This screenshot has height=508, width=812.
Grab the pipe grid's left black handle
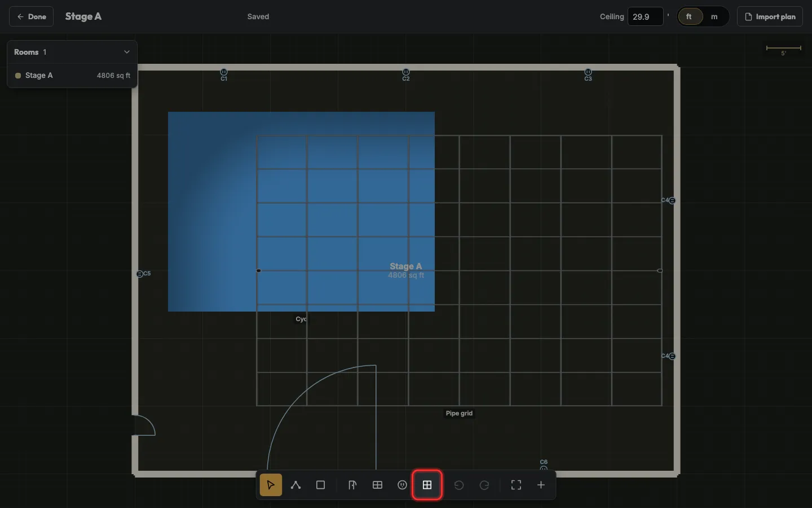coord(259,271)
